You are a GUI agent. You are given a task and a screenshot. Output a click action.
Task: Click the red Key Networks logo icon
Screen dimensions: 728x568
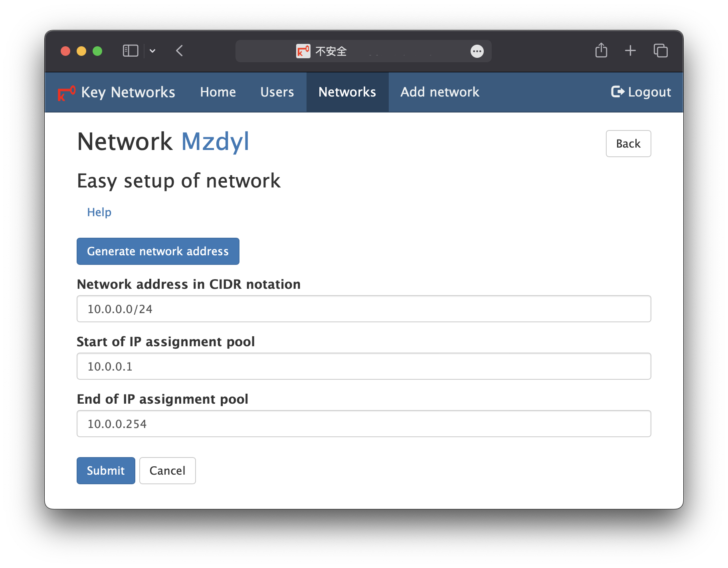[66, 93]
